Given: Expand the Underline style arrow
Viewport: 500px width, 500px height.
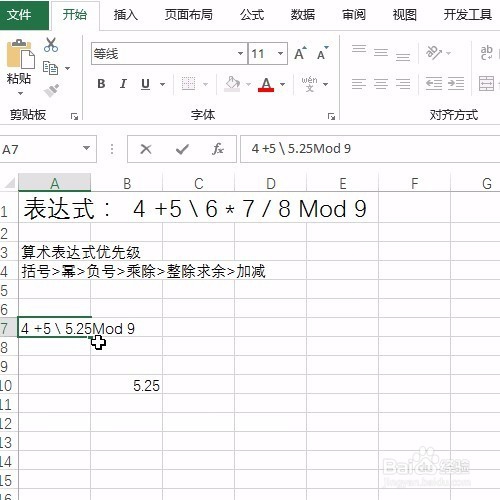Looking at the screenshot, I should point(162,84).
